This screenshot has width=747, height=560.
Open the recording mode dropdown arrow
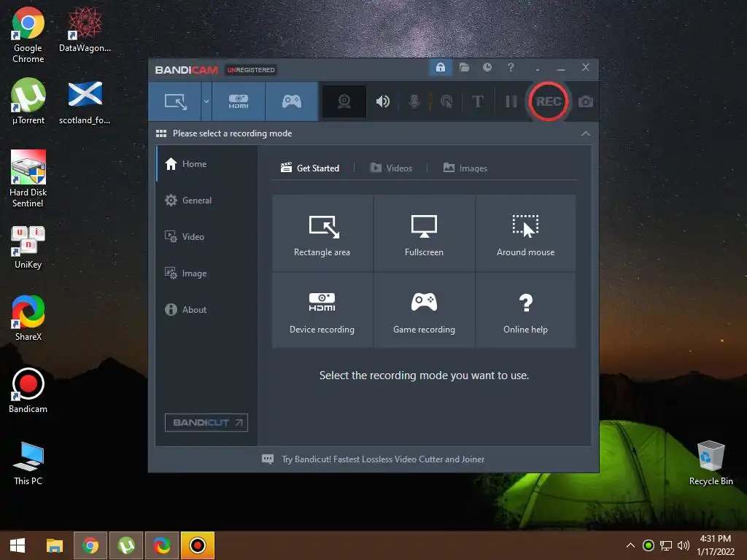click(x=206, y=101)
